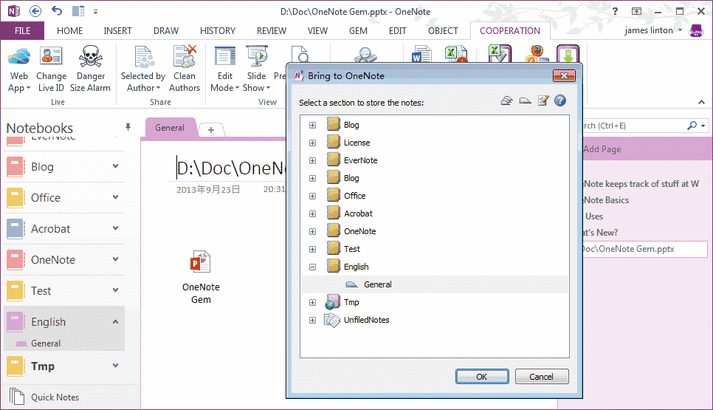Cancel the Bring to OneNote dialog
Screen dimensions: 713x410
[x=541, y=376]
